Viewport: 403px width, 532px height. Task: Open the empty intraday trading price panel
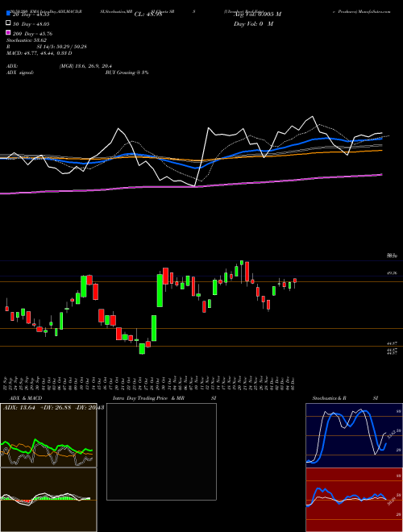pyautogui.click(x=161, y=451)
